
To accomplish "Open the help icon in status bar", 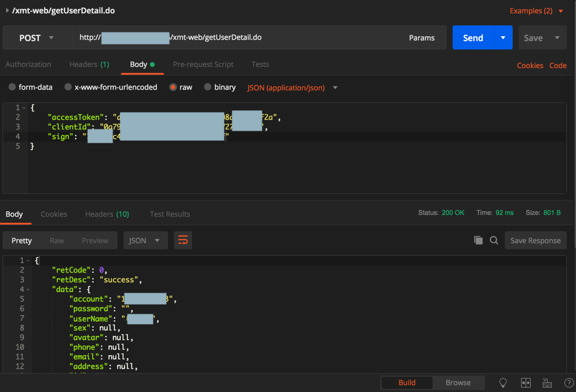I will [x=568, y=382].
